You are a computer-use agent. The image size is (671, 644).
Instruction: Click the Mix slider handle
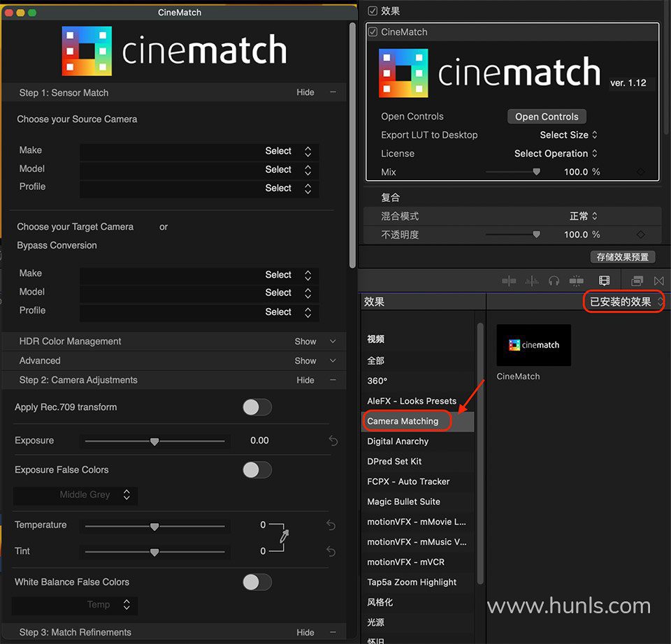(x=536, y=172)
